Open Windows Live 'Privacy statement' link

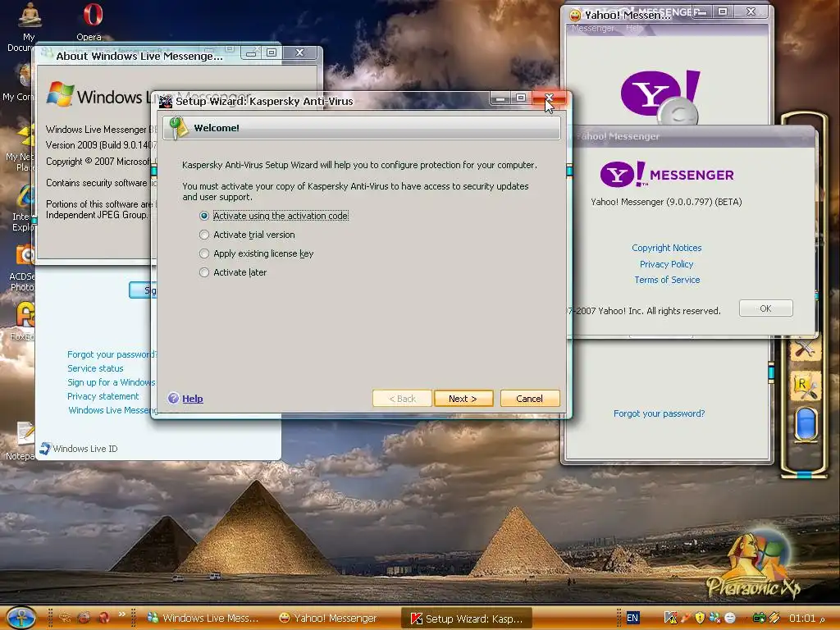(x=103, y=396)
